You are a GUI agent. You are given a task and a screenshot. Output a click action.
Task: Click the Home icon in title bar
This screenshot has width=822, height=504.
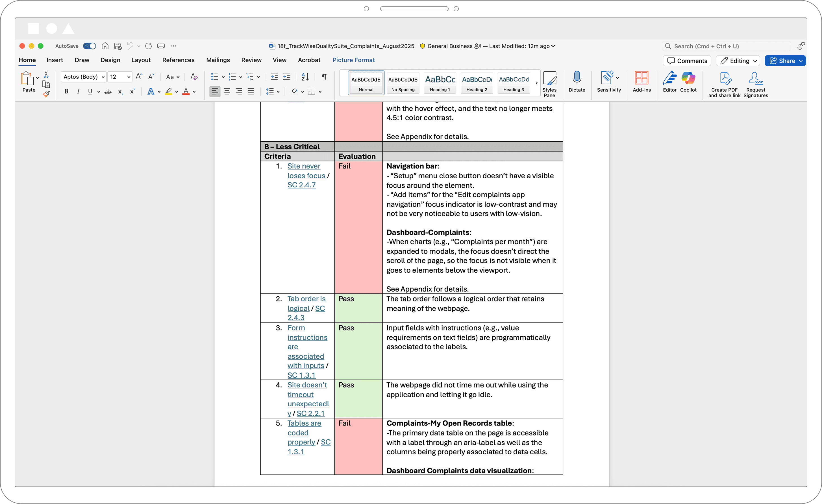click(105, 46)
